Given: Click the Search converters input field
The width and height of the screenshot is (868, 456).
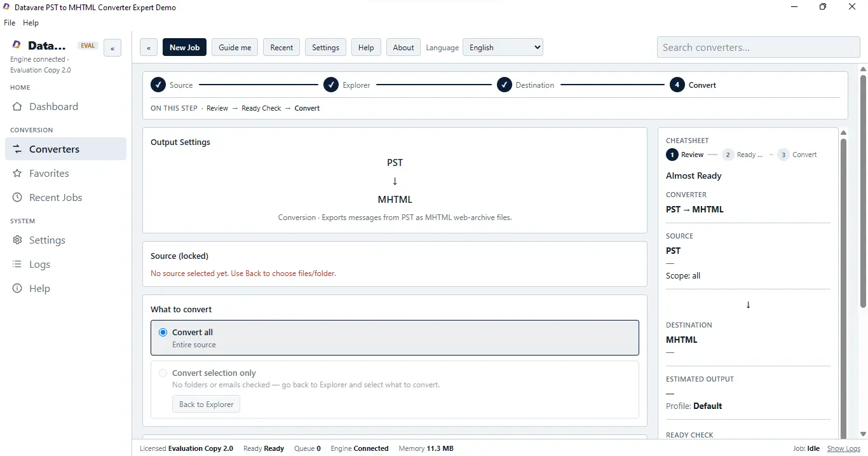Looking at the screenshot, I should [x=758, y=47].
